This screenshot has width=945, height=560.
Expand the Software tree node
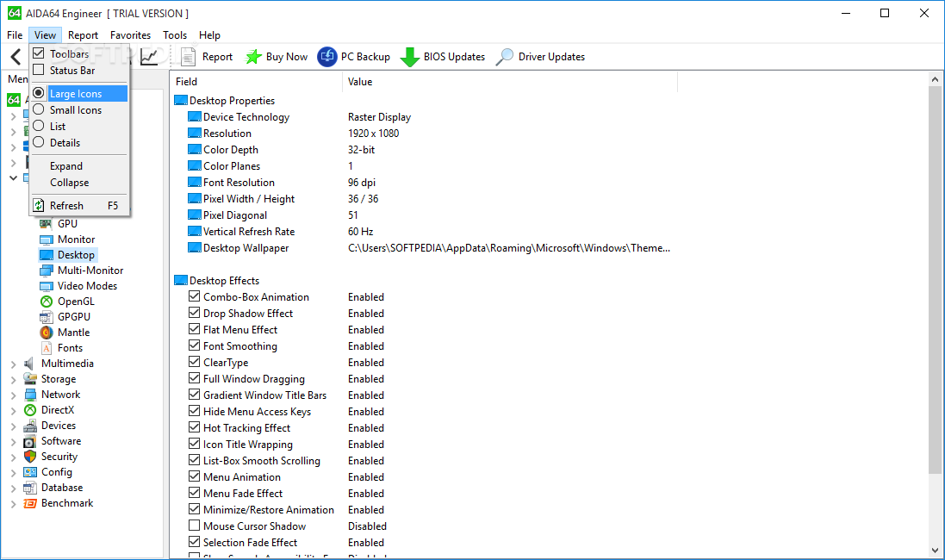(13, 442)
